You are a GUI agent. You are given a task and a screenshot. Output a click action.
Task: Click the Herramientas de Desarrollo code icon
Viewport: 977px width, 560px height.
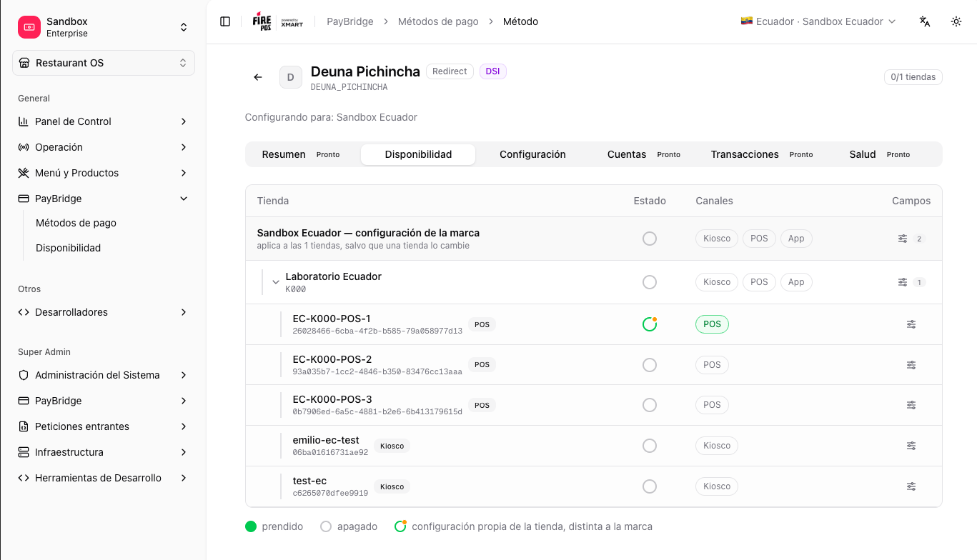24,478
